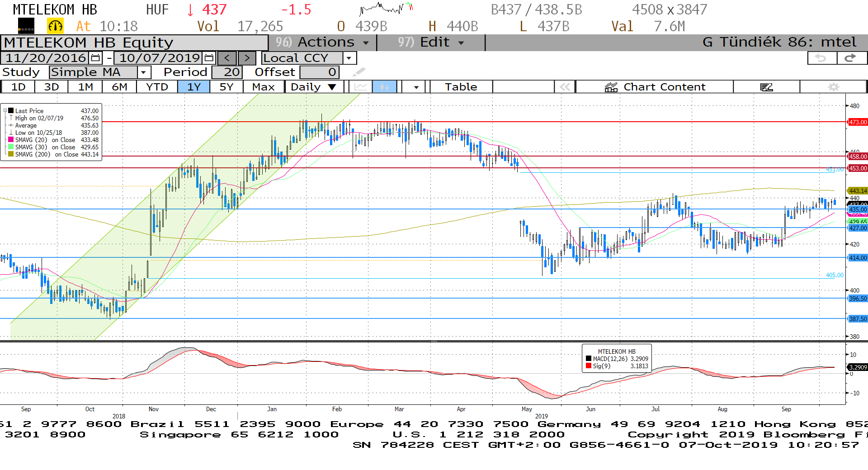Click the Last Price black legend marker
Viewport: 868px width, 470px height.
[11, 110]
